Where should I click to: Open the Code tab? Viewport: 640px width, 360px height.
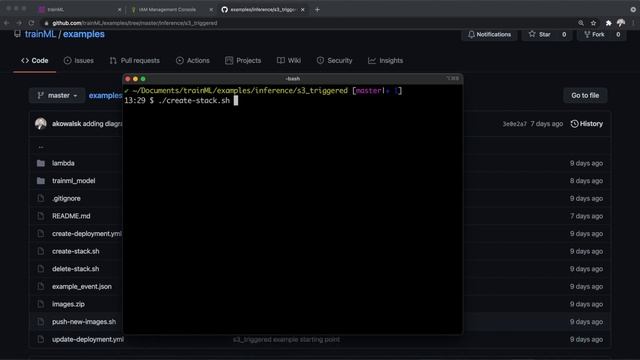pyautogui.click(x=35, y=60)
